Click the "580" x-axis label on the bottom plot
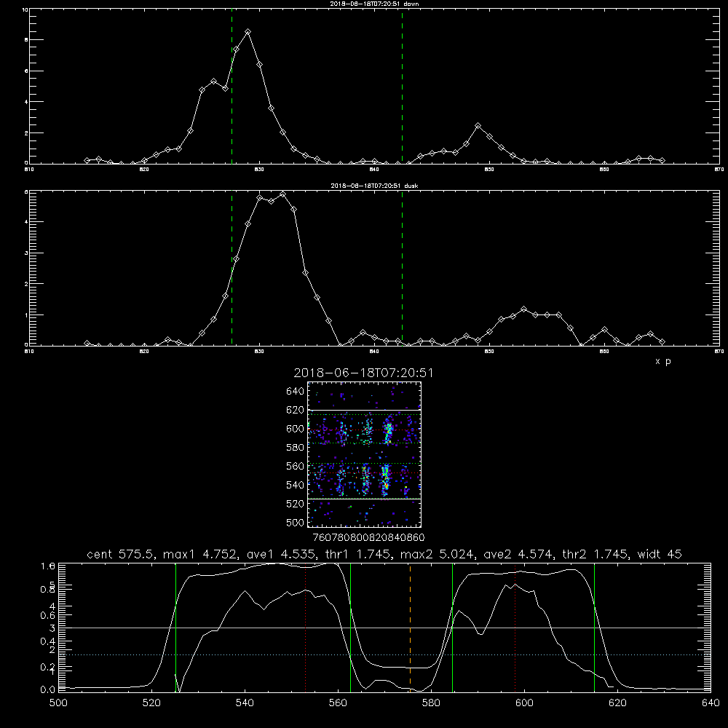 pos(431,703)
